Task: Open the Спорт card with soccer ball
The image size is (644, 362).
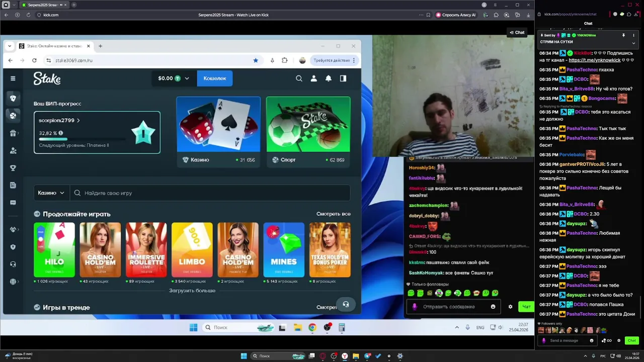Action: coord(308,131)
